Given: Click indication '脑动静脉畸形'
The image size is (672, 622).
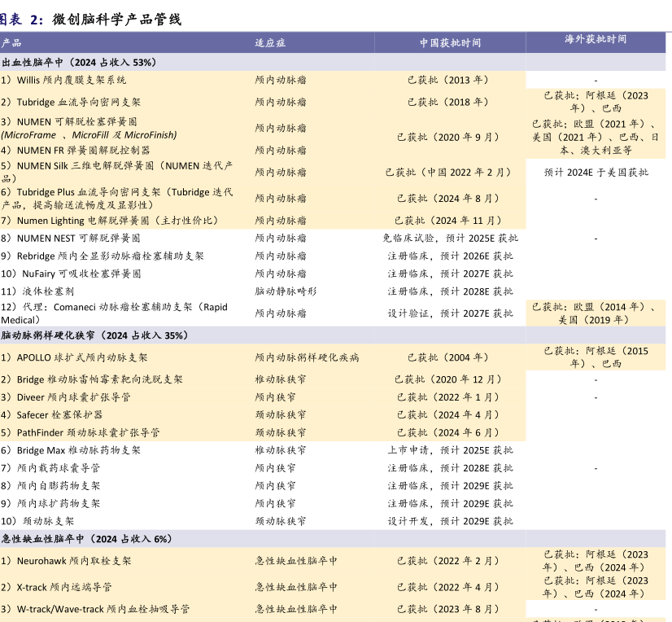Looking at the screenshot, I should [286, 291].
